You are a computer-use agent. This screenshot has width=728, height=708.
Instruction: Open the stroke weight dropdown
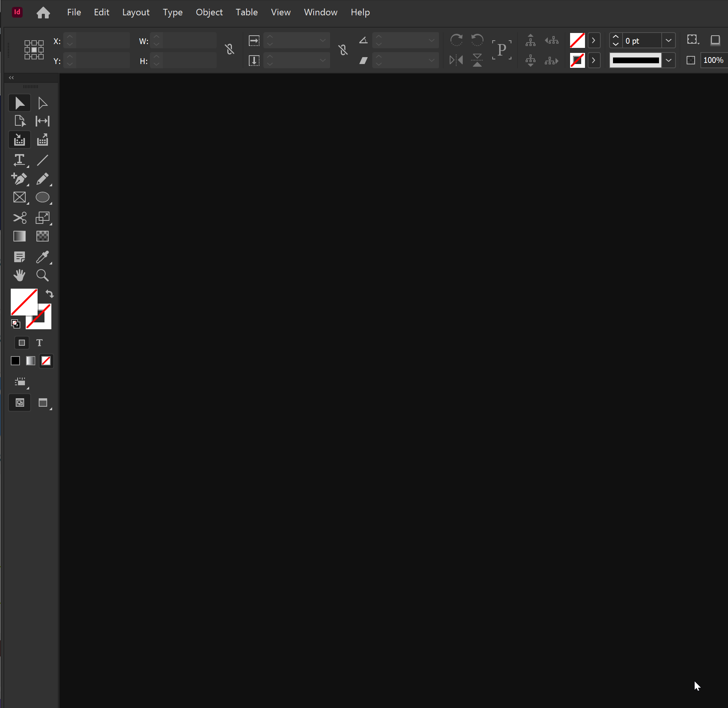click(669, 40)
